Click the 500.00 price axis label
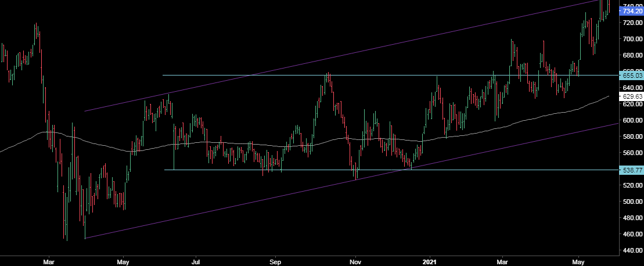644x266 pixels. tap(632, 202)
